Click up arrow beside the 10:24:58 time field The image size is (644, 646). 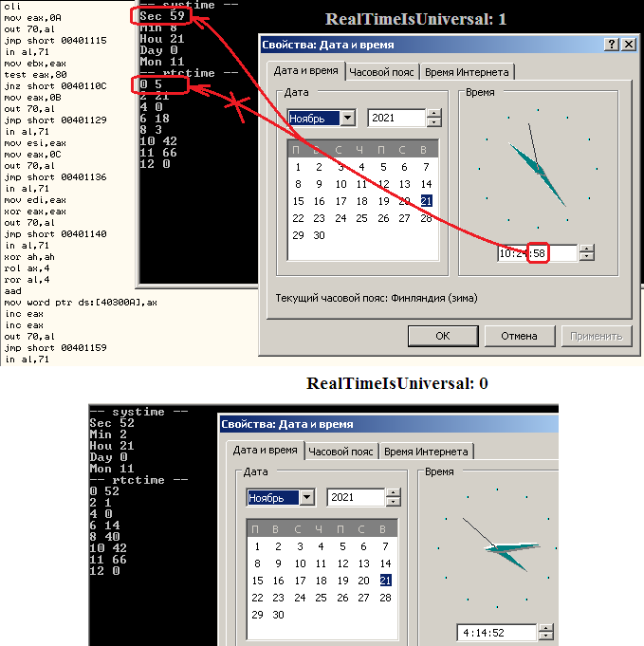(586, 249)
